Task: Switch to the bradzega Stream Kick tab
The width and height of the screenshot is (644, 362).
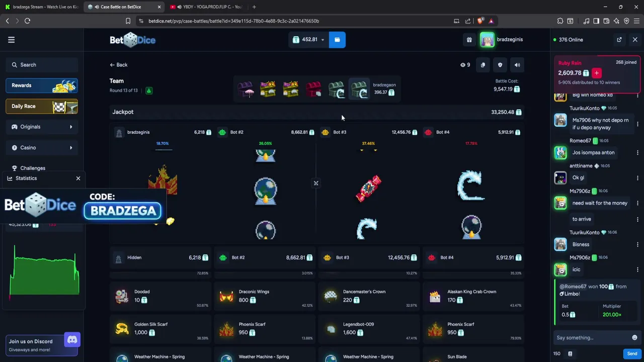Action: click(x=42, y=7)
